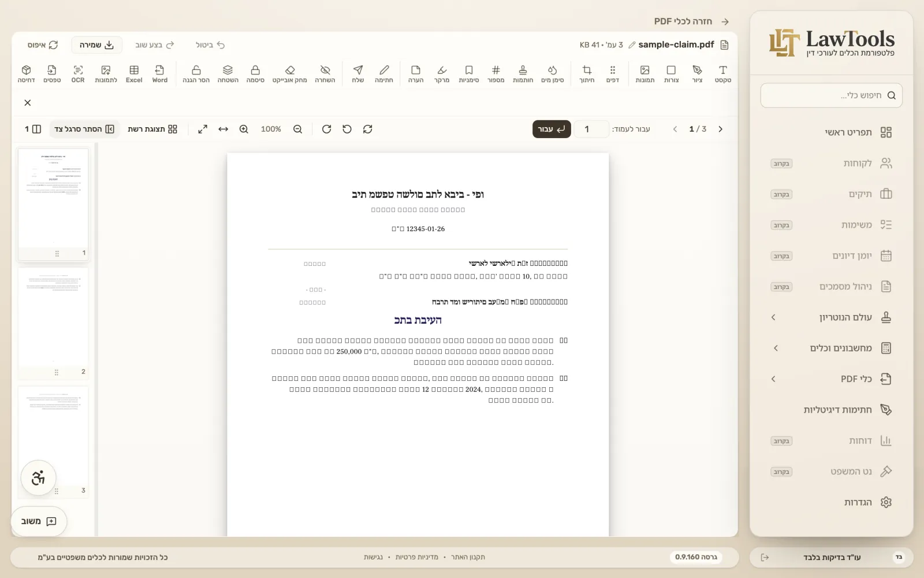924x578 pixels.
Task: Open the סימניות (bookmarks) tool
Action: click(469, 74)
